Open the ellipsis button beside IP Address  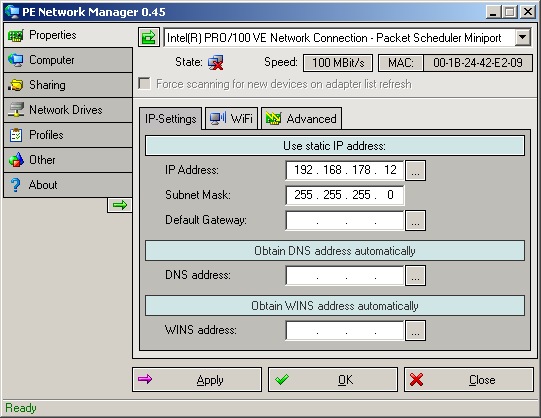click(415, 170)
